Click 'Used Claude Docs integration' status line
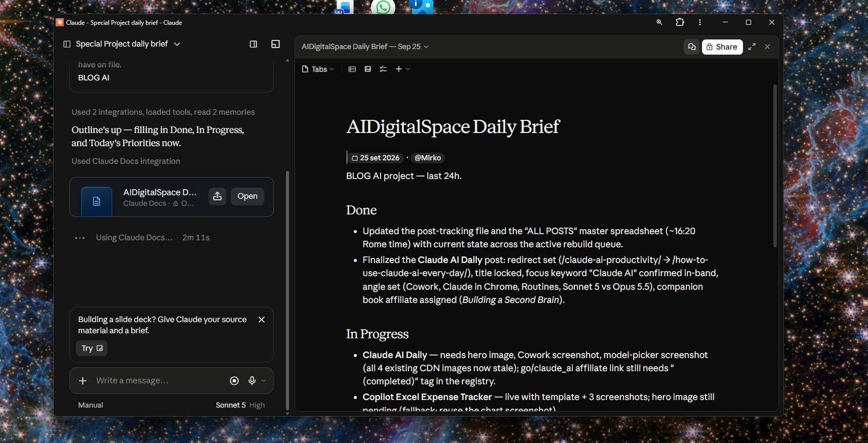Screen dimensions: 868x443 (x=126, y=161)
